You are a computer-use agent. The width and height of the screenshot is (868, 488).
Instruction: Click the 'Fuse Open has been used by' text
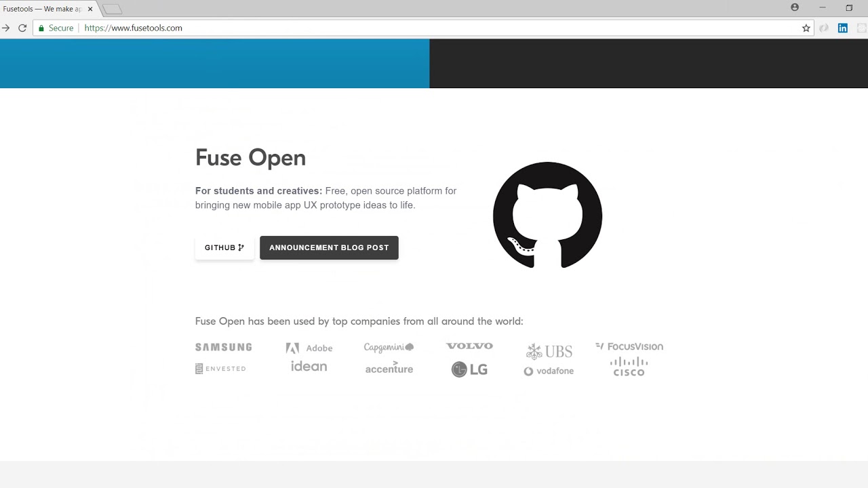click(262, 321)
